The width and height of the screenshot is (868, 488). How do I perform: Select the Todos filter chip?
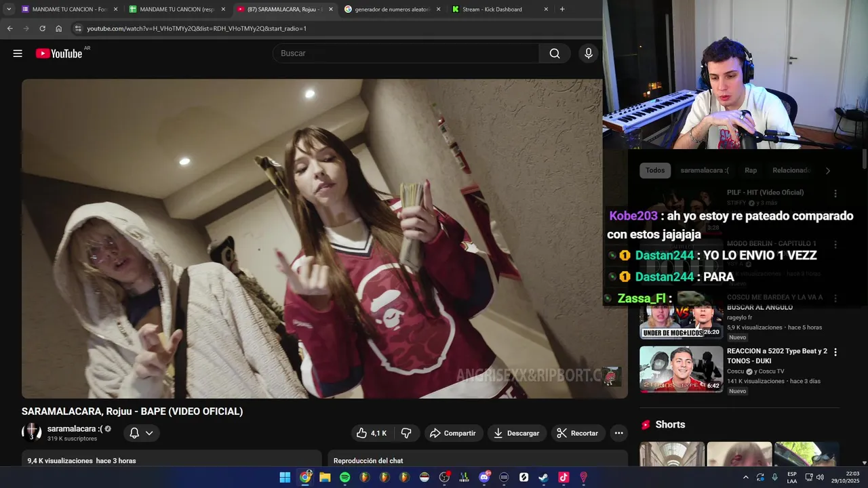pos(655,171)
